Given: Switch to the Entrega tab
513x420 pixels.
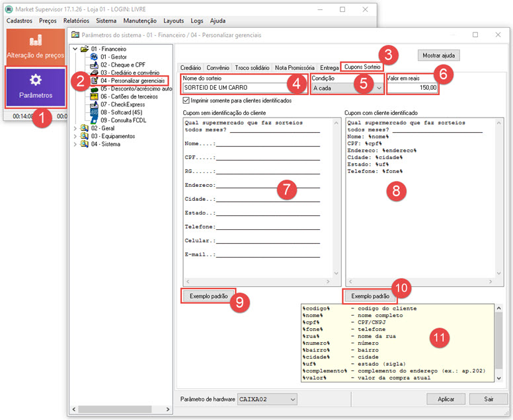Looking at the screenshot, I should pos(329,67).
